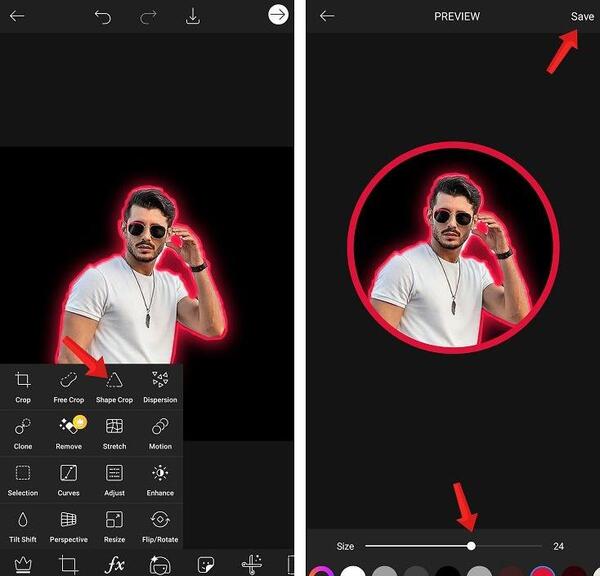
Task: Open the Remove object tool
Action: pos(69,434)
